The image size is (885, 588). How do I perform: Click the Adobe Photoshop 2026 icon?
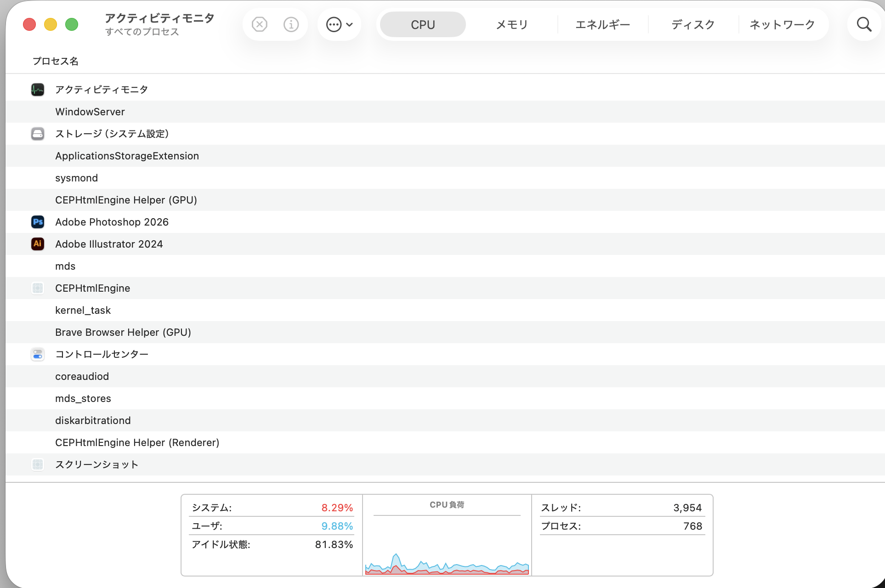coord(38,222)
